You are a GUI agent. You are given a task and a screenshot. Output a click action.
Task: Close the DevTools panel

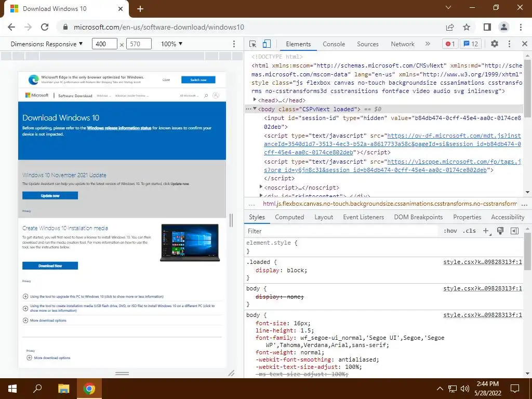coord(525,44)
